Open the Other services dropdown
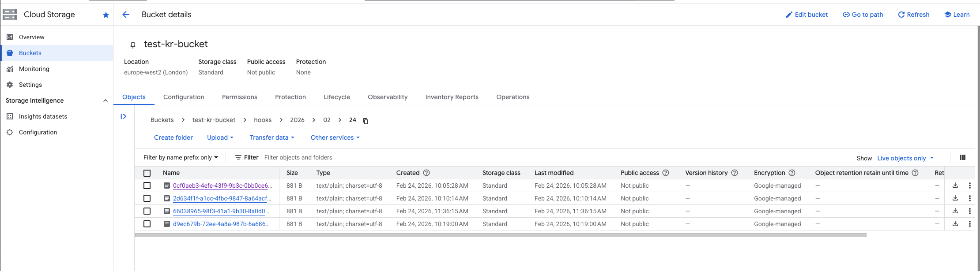 pos(335,137)
